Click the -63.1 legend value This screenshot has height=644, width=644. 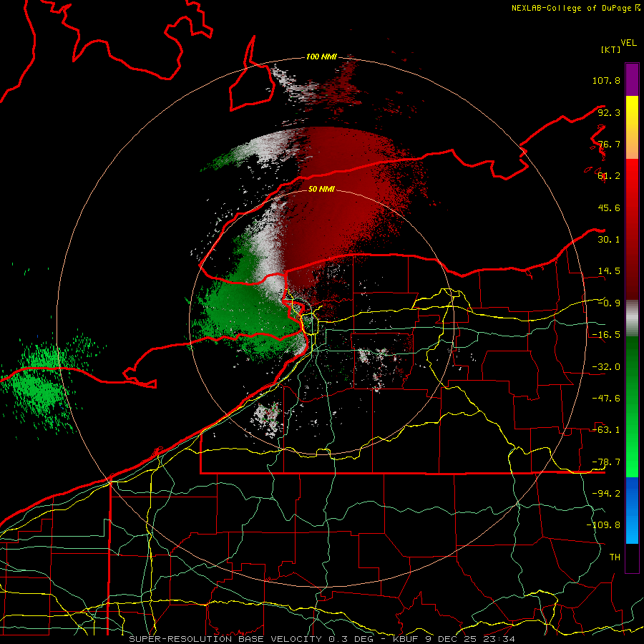(606, 430)
